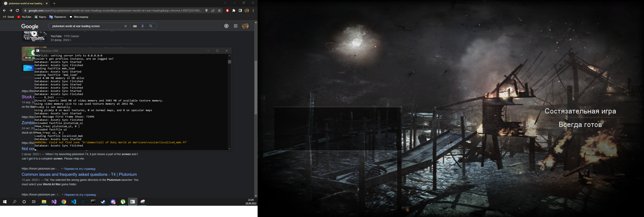The height and width of the screenshot is (217, 644).
Task: Reload the Google search page
Action: tap(17, 10)
